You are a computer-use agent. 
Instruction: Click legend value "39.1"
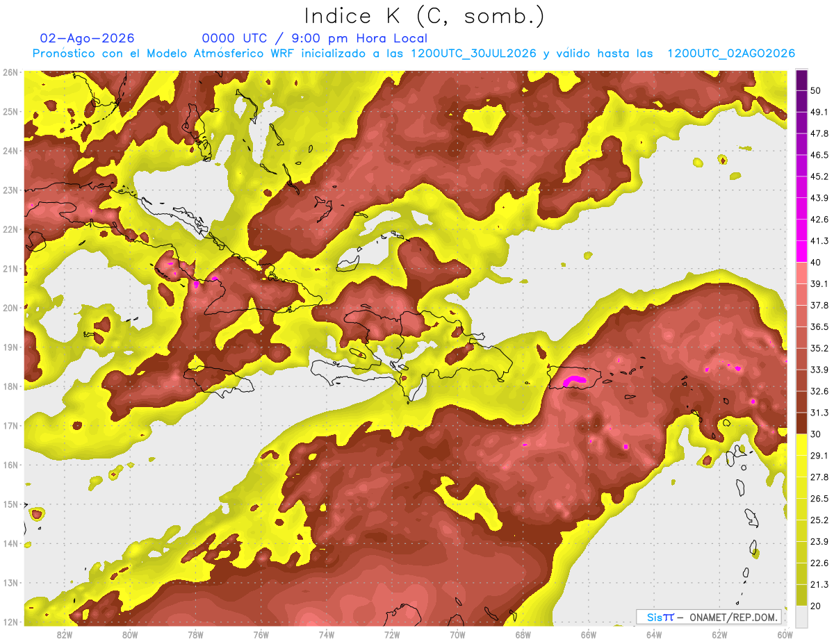coord(819,283)
